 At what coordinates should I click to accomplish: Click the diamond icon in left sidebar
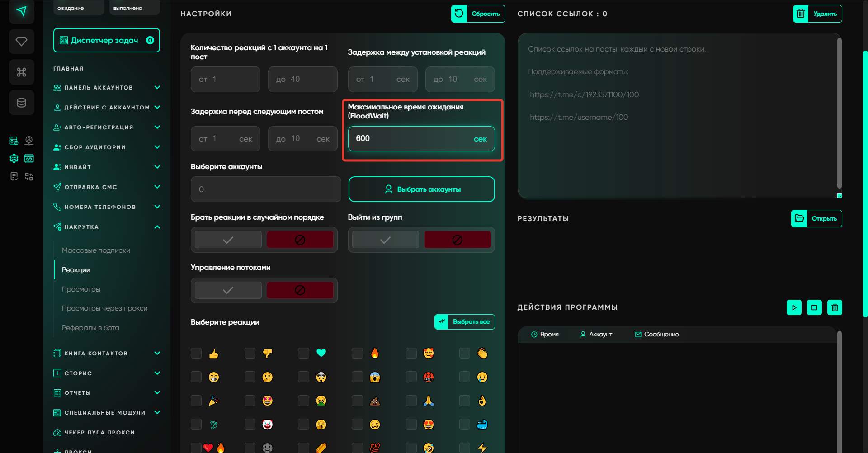point(21,42)
